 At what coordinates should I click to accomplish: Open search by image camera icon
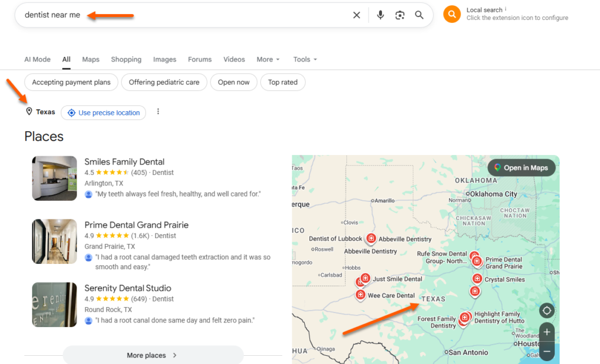coord(400,15)
